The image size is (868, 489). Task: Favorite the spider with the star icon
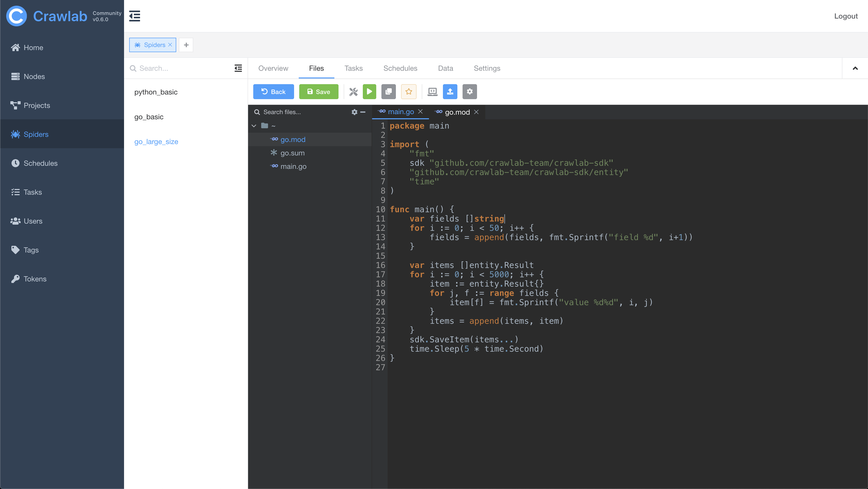tap(408, 92)
